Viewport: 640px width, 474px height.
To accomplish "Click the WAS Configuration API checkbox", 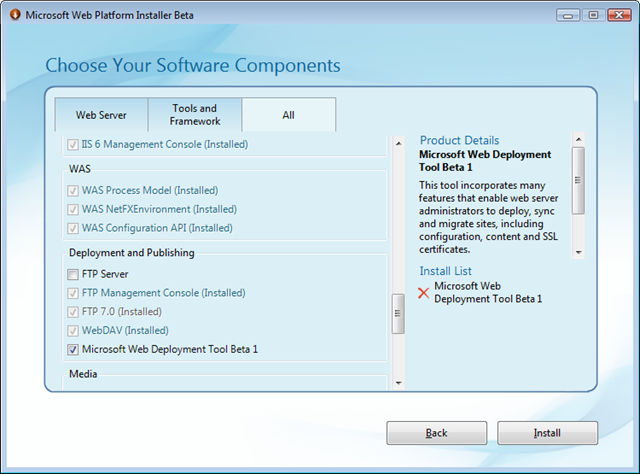I will coord(73,228).
